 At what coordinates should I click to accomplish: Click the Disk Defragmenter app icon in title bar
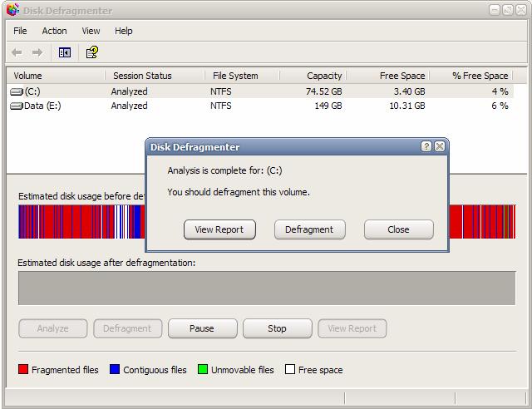13,9
